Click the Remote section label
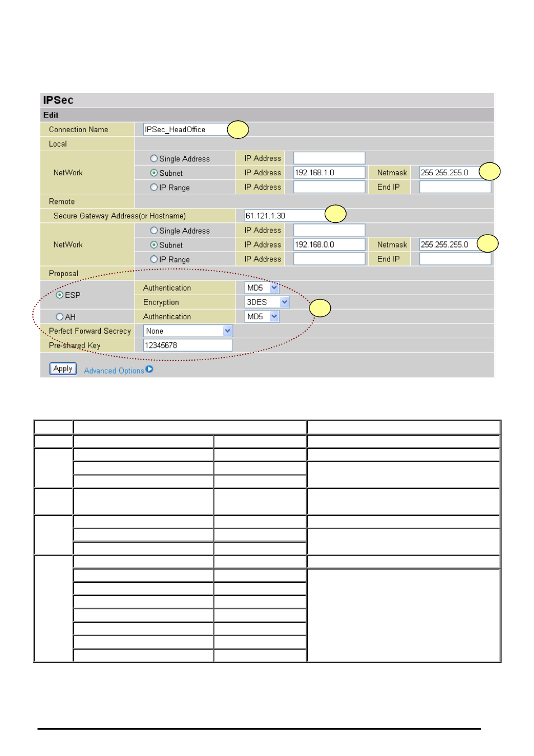This screenshot has width=534, height=756. (62, 202)
